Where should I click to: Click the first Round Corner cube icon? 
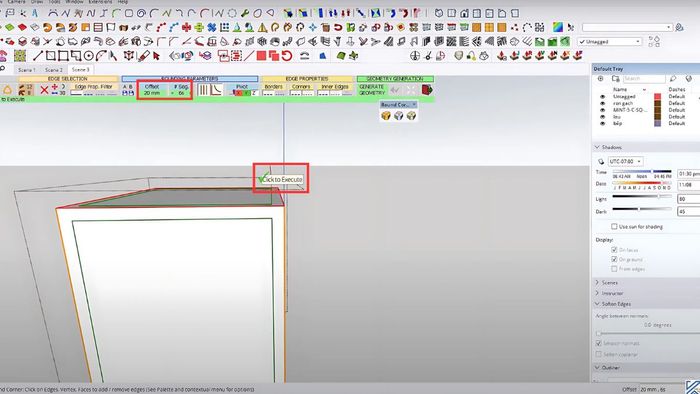click(x=386, y=116)
